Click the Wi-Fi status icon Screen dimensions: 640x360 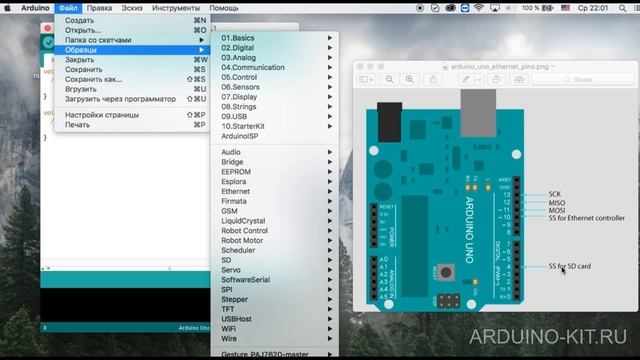479,8
